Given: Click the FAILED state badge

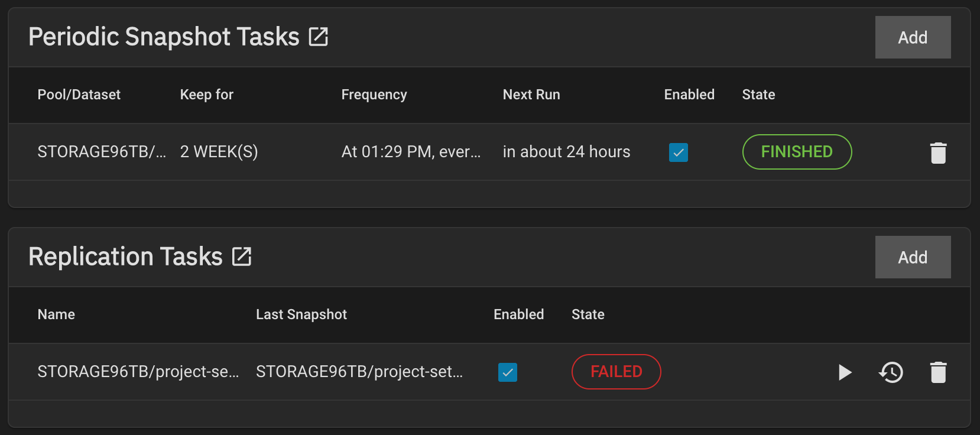Looking at the screenshot, I should coord(616,372).
